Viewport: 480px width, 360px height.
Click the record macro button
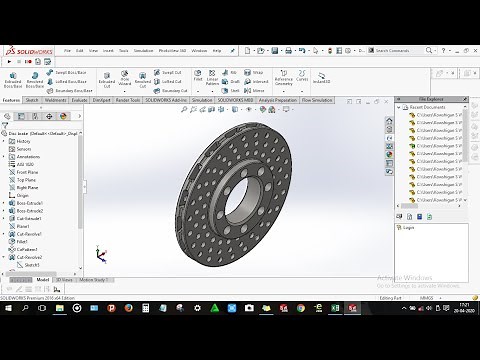point(29,62)
